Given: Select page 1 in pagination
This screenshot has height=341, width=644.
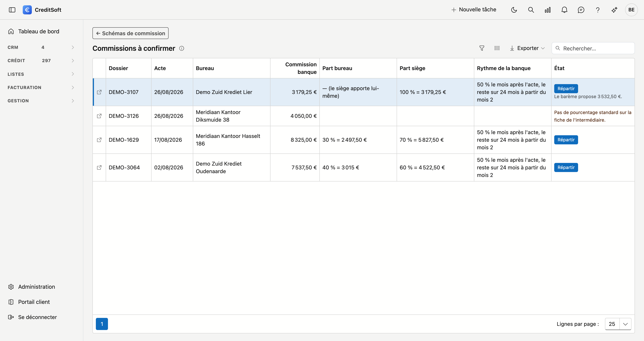Looking at the screenshot, I should pos(102,324).
